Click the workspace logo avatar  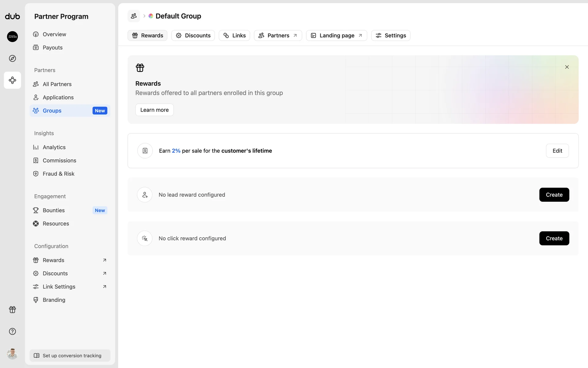pyautogui.click(x=12, y=36)
